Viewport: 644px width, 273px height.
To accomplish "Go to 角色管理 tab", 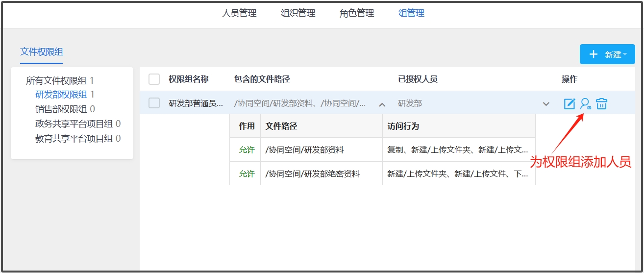I will (x=357, y=13).
